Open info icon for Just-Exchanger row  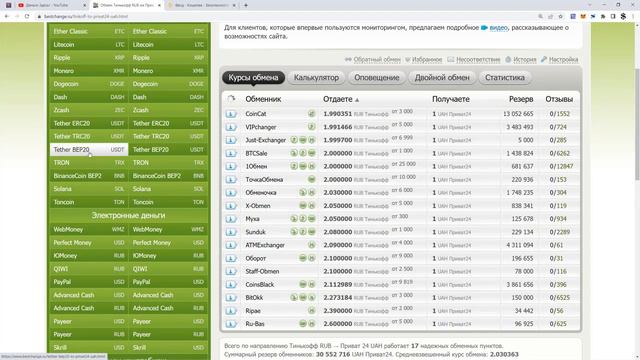point(231,140)
